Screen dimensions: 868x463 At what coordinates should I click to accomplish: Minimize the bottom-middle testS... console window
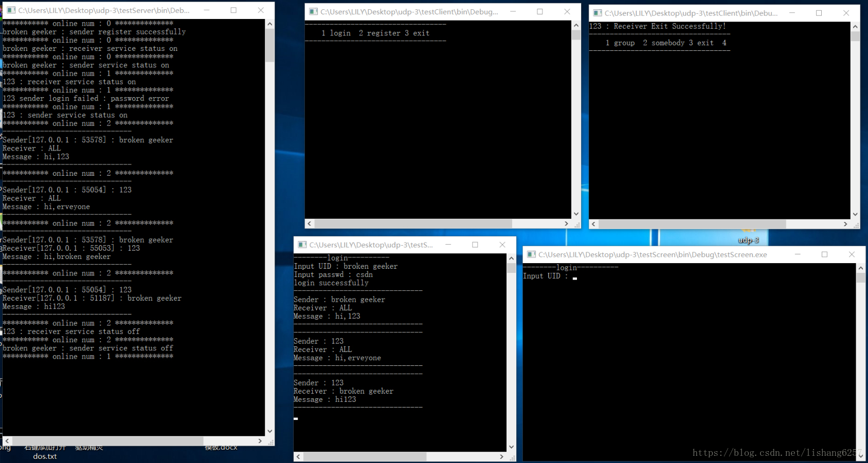448,245
